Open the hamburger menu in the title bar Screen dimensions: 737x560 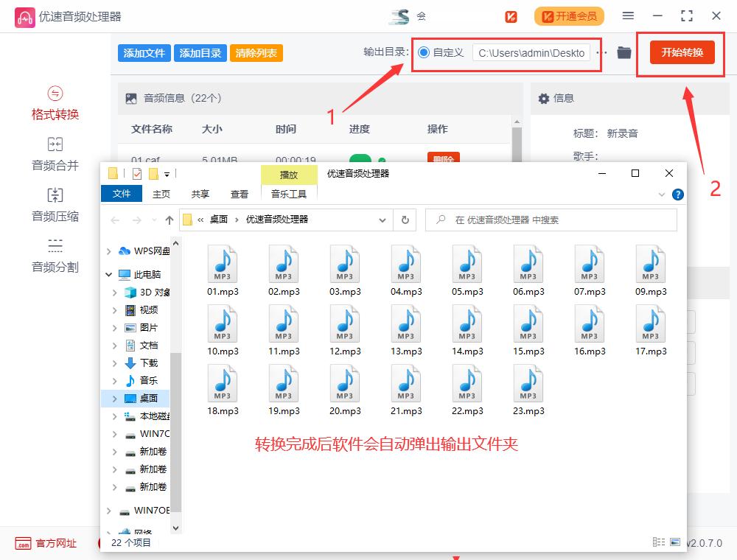[628, 15]
